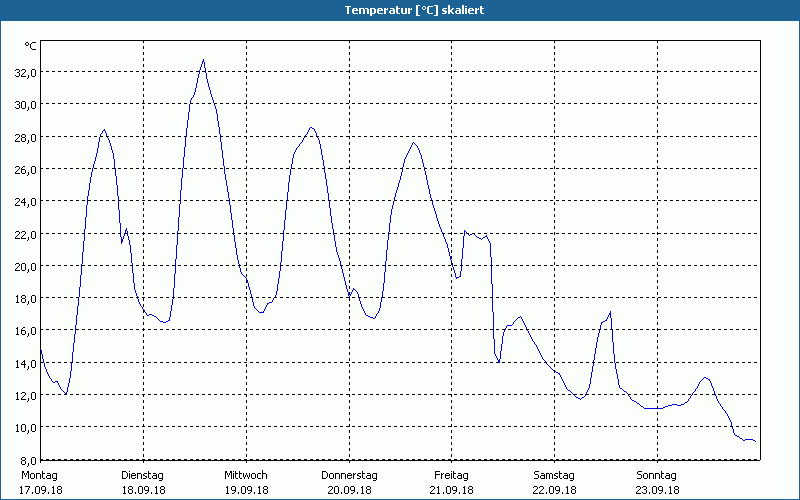Click the chart title 'Temperatur [°C] skaliert'
This screenshot has width=800, height=500.
click(400, 10)
